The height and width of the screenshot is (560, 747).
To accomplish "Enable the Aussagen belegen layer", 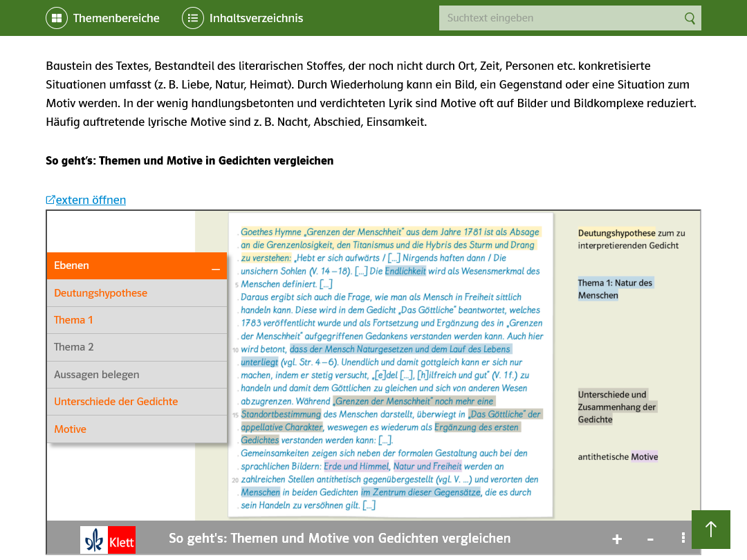I will click(137, 375).
